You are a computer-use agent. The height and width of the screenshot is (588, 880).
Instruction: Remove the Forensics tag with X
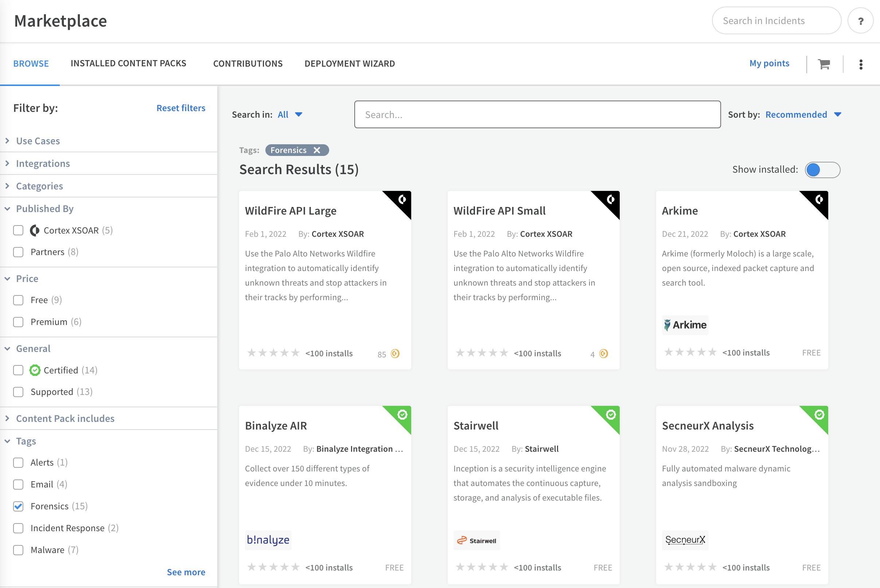pos(317,150)
